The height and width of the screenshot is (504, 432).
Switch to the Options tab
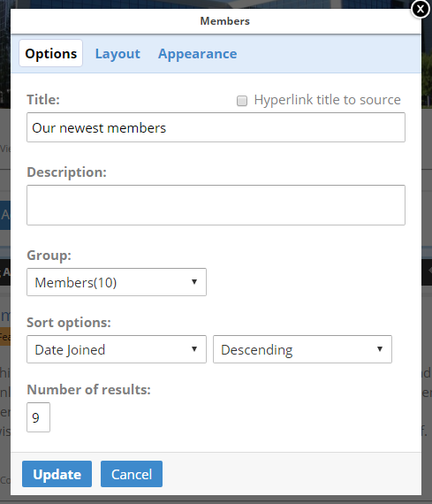click(50, 53)
